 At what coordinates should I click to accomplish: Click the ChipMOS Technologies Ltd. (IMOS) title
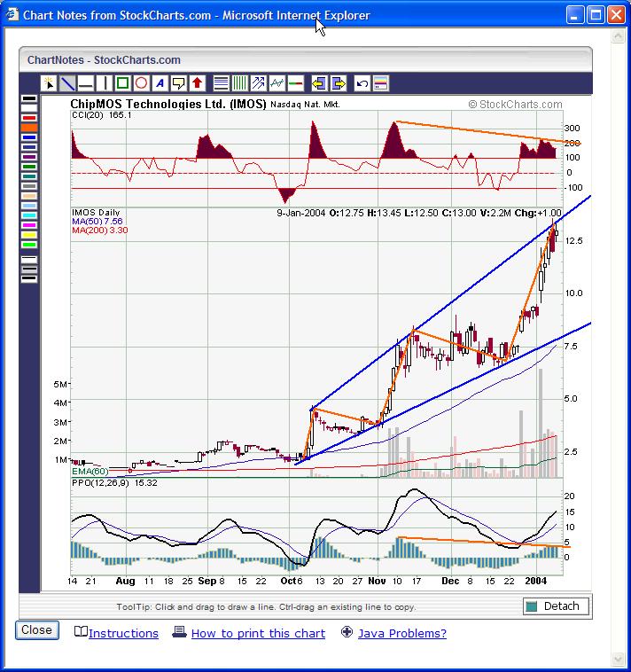coord(168,104)
